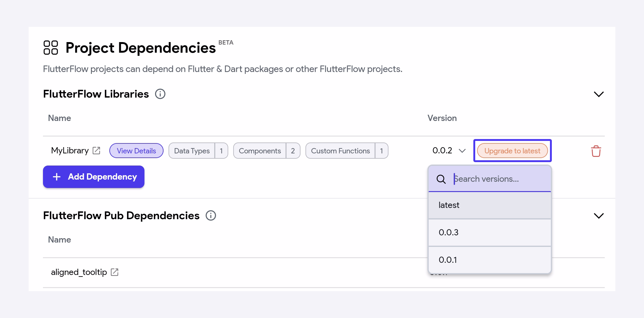
Task: Click the Add Dependency button
Action: coord(94,177)
